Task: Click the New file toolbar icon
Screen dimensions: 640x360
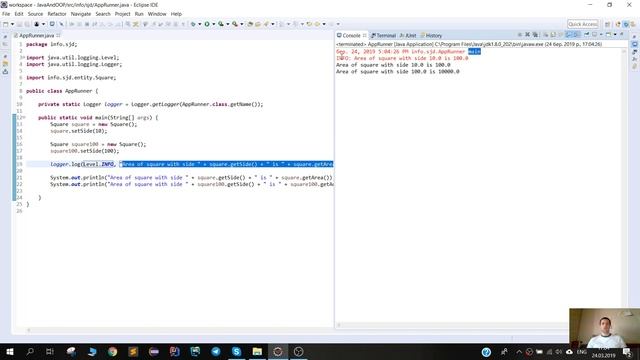Action: [x=5, y=24]
